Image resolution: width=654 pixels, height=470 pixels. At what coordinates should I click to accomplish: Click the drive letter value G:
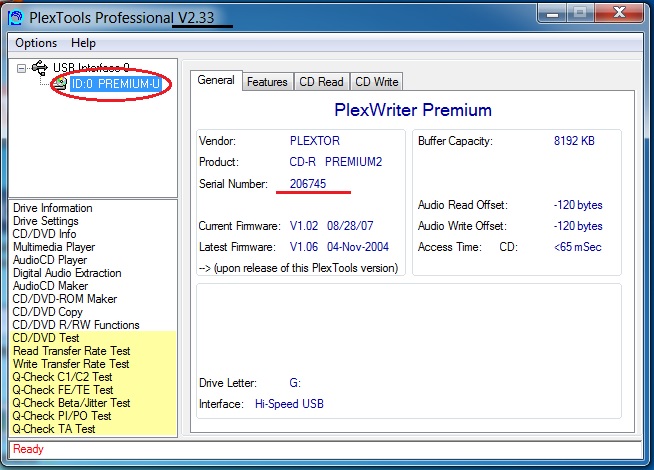click(x=295, y=383)
